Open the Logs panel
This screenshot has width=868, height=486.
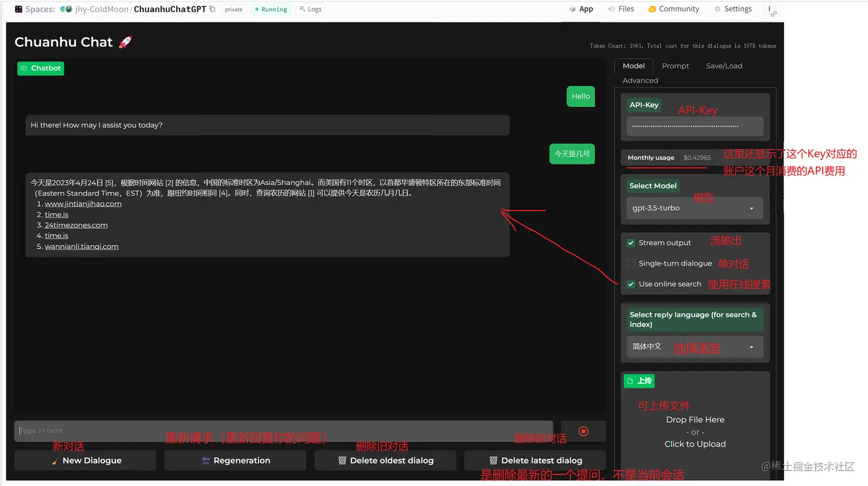click(311, 9)
